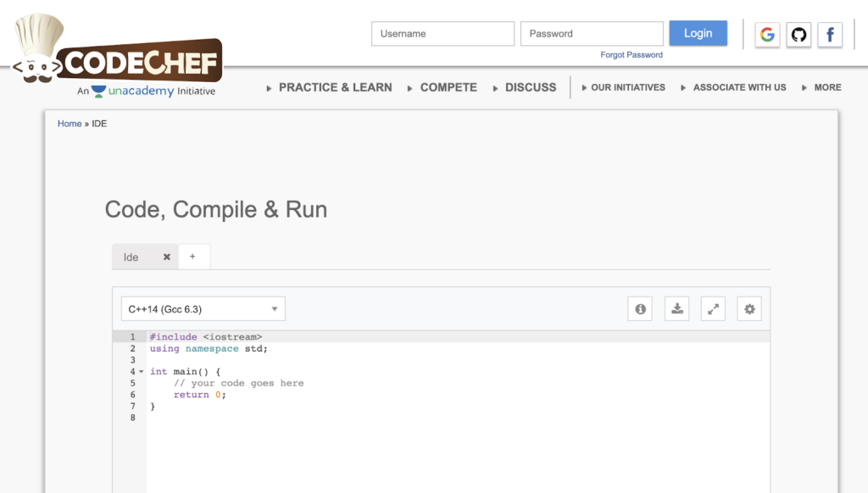Sign in with the Facebook icon
868x493 pixels.
(x=829, y=35)
